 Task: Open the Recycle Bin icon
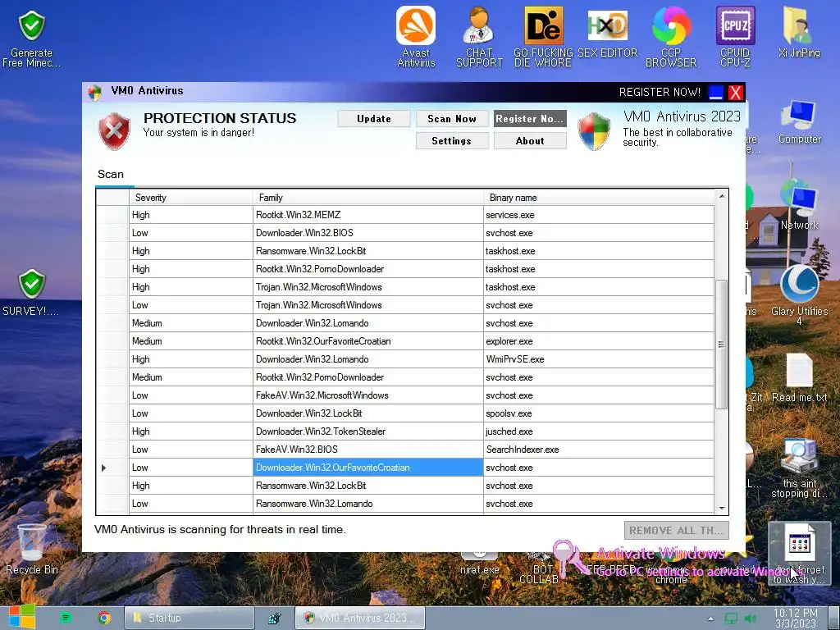32,549
